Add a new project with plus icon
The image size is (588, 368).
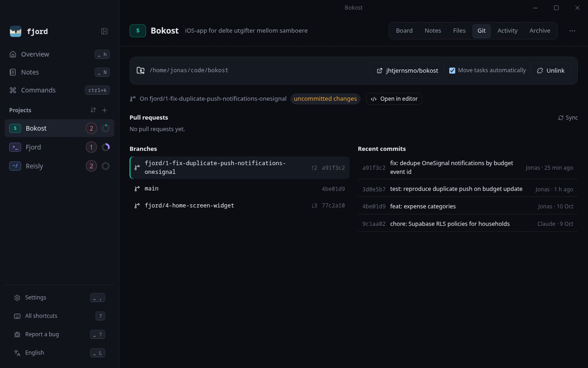[x=105, y=110]
